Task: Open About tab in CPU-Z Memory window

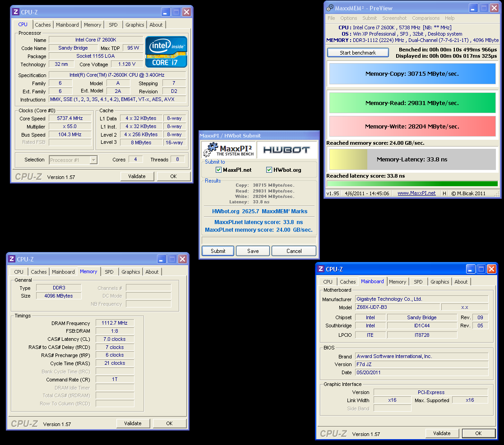Action: click(152, 271)
